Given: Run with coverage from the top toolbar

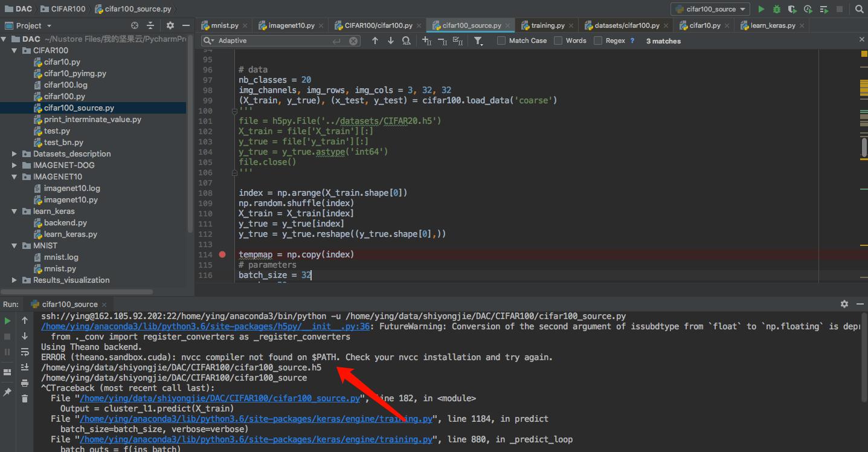Looking at the screenshot, I should pos(792,9).
